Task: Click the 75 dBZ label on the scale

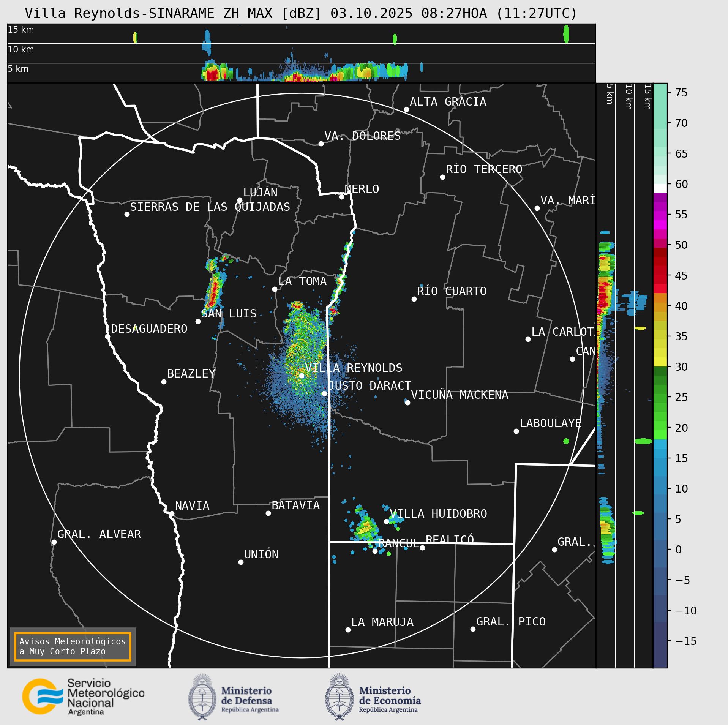Action: coord(681,93)
